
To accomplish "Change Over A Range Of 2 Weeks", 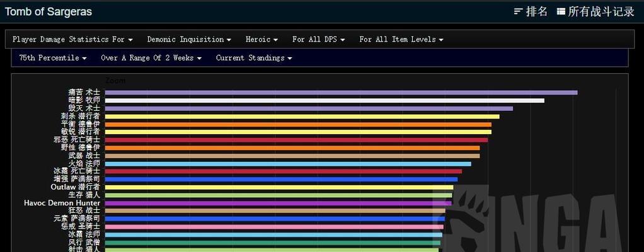I will pos(151,58).
